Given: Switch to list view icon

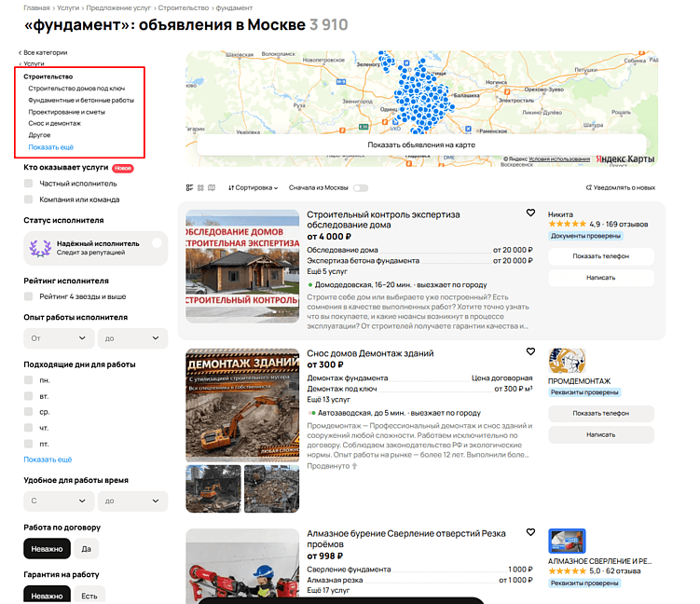Looking at the screenshot, I should pos(189,188).
